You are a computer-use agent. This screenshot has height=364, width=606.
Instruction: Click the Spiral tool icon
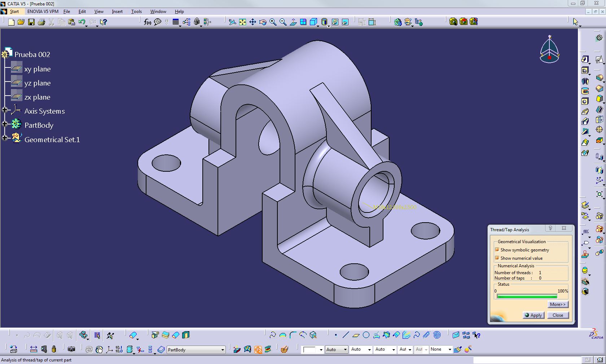coord(437,335)
